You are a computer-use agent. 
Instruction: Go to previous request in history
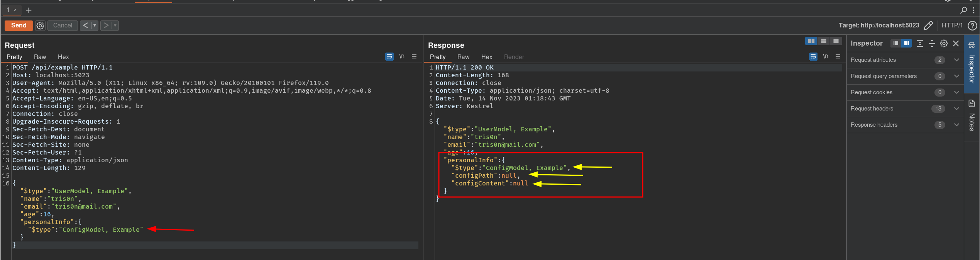point(85,25)
